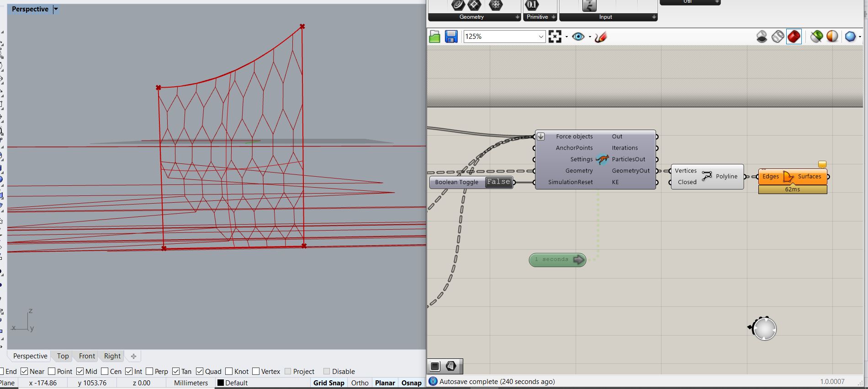Toggle Grid Snap in status bar

(328, 383)
